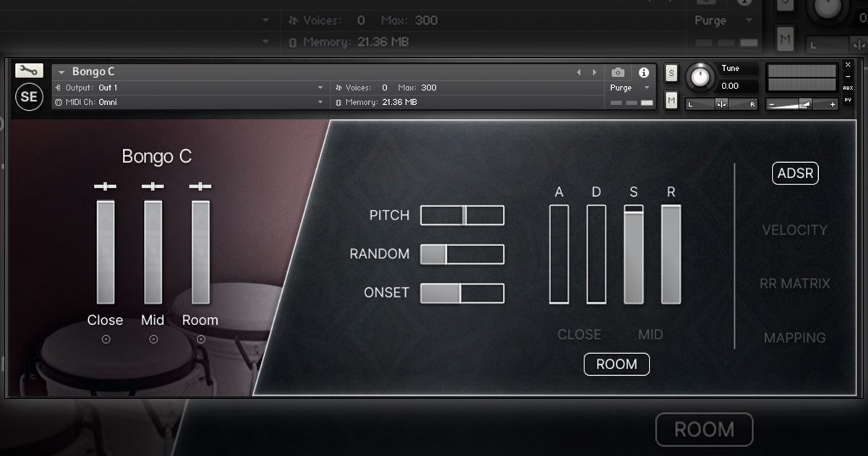
Task: Toggle the AUX sends view
Action: click(848, 88)
